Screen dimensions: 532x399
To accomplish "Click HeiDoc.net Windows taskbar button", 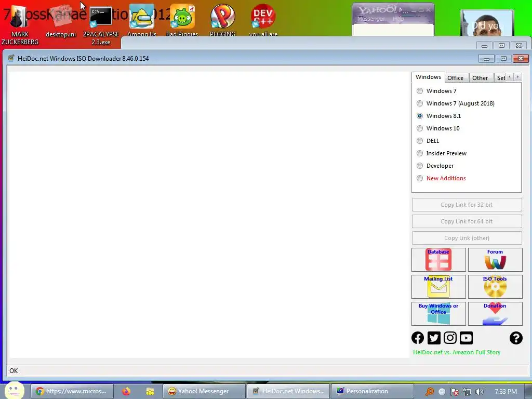I will point(288,391).
